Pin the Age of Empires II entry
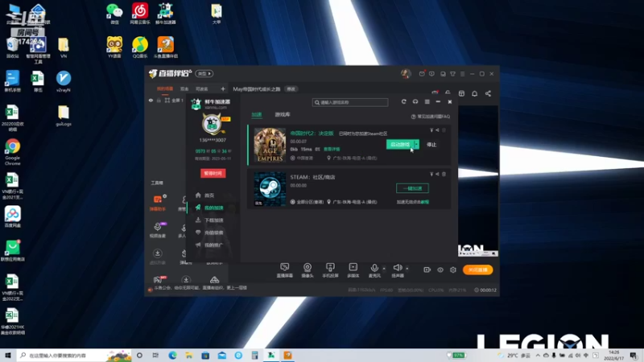Screen dimensions: 644x362 [431, 130]
